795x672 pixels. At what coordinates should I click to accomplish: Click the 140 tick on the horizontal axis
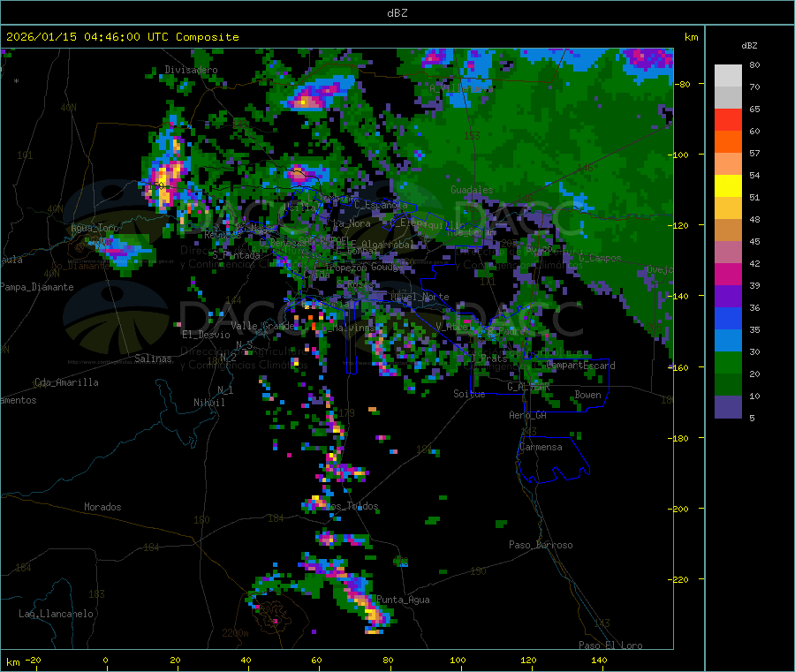point(599,660)
